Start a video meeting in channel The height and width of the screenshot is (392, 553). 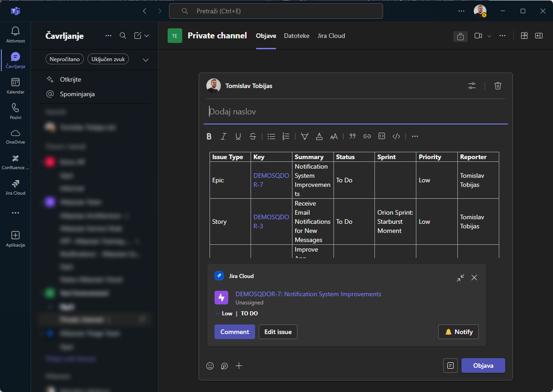pos(478,35)
